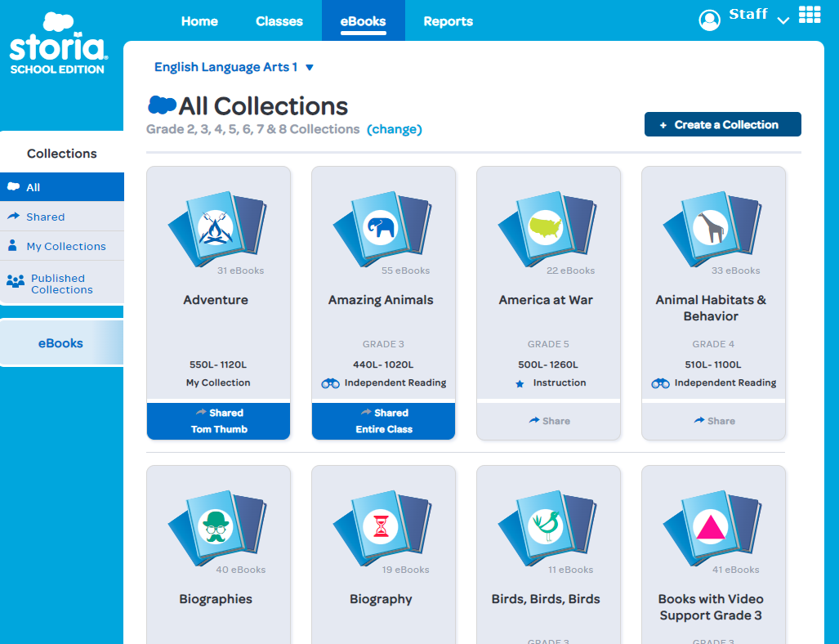Click the Biographies collection title
The image size is (839, 644).
click(x=216, y=599)
